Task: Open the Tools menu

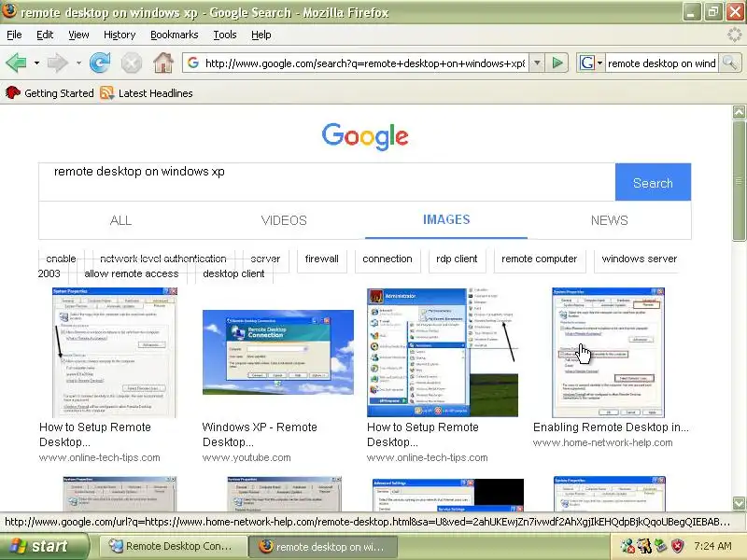Action: click(225, 35)
